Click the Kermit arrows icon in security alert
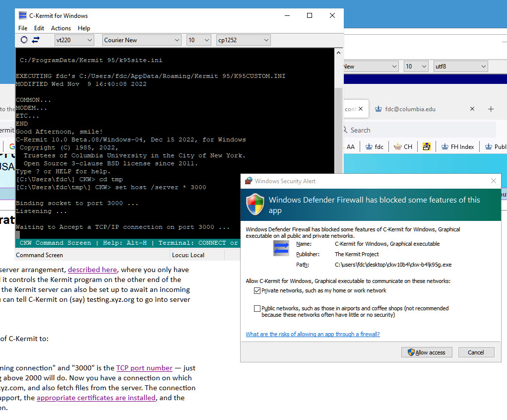507x420 pixels. (x=281, y=248)
